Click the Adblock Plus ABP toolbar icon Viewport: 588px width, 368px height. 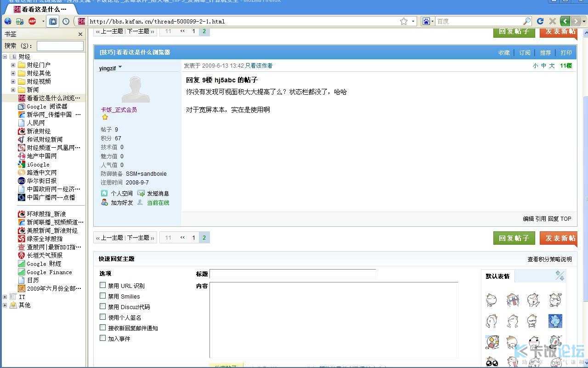click(x=32, y=21)
